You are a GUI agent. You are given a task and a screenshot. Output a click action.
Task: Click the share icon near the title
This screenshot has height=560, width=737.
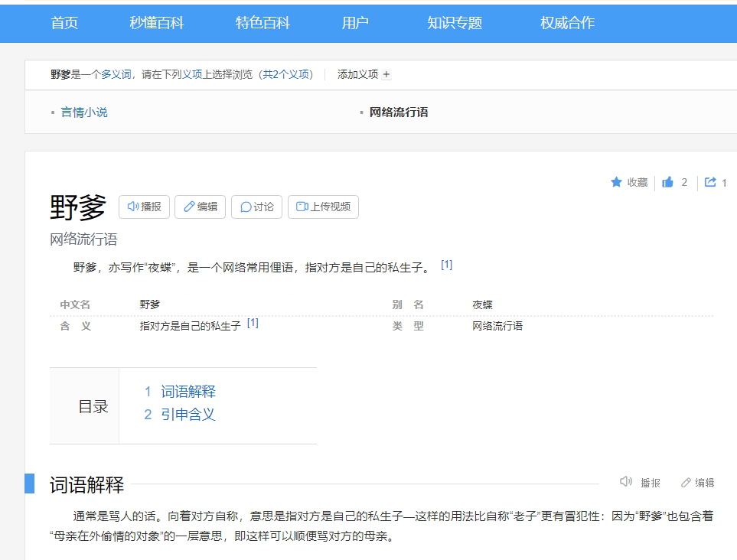point(710,182)
